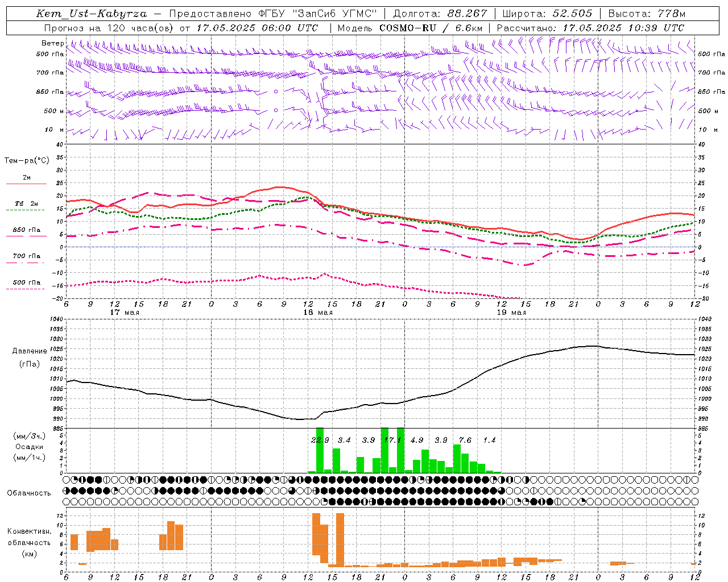Click the 22.9 precipitation total value
The image size is (728, 582).
pos(320,440)
